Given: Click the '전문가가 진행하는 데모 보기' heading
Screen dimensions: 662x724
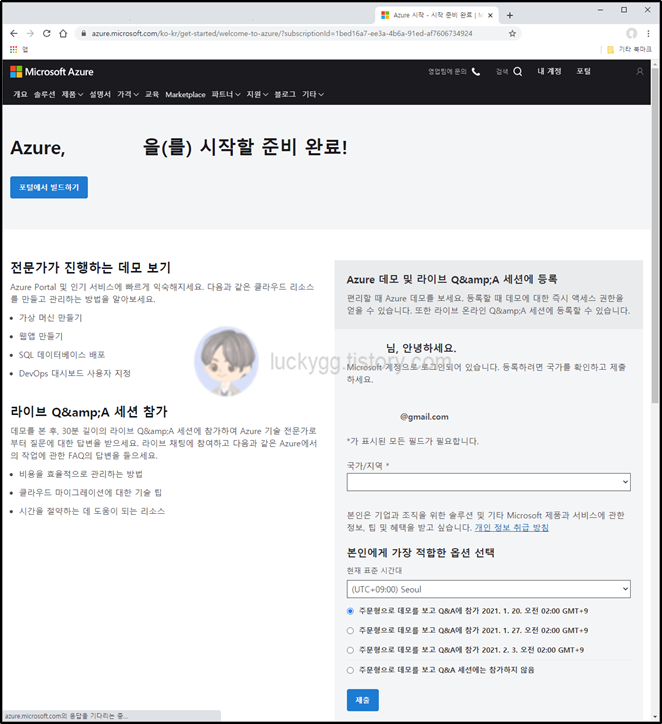Looking at the screenshot, I should point(90,267).
